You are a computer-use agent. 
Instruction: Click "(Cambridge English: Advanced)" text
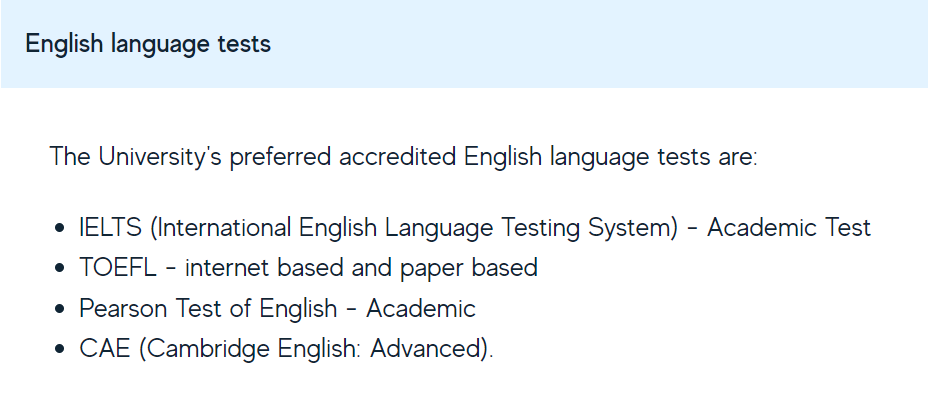pos(314,349)
